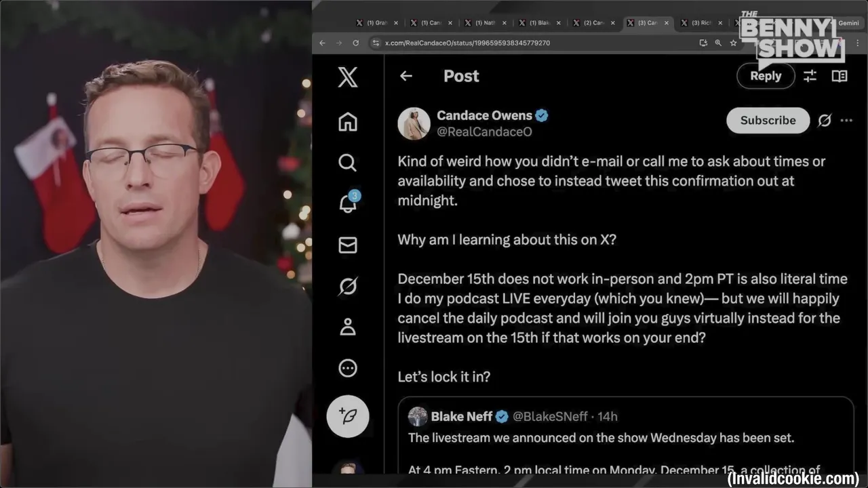Open reply sorting filter icon

810,76
